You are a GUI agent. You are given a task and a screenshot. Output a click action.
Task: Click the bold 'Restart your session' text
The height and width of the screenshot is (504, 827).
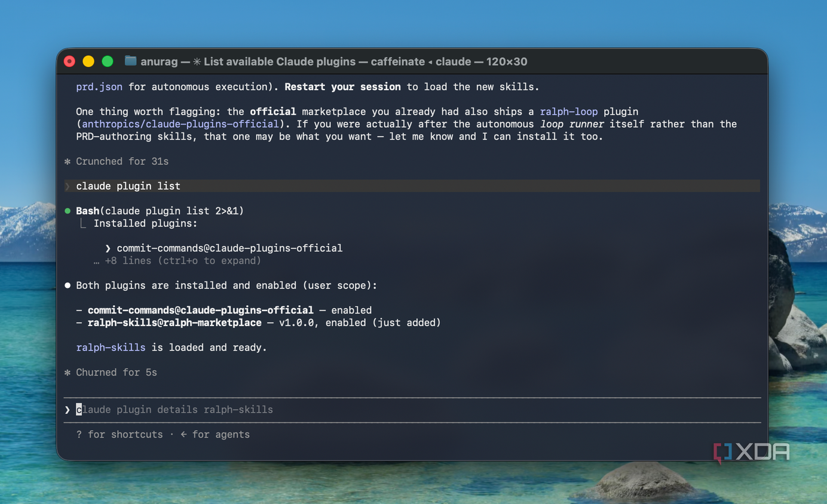click(342, 87)
